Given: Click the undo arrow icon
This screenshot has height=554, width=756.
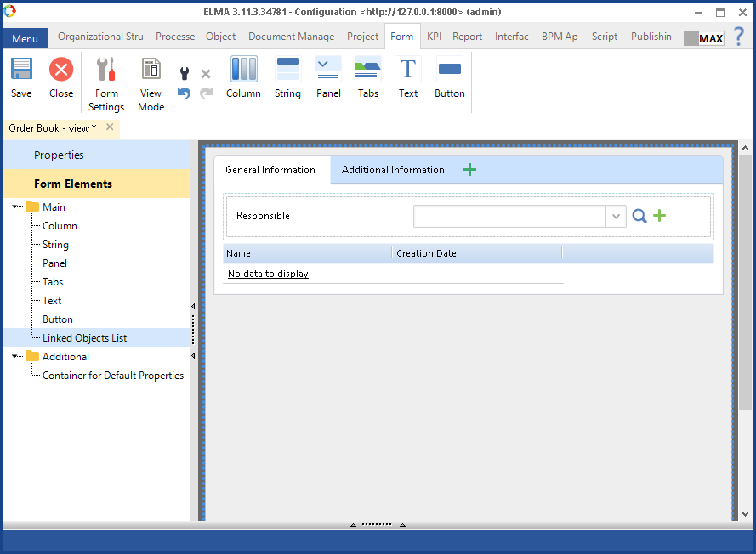Looking at the screenshot, I should (184, 93).
